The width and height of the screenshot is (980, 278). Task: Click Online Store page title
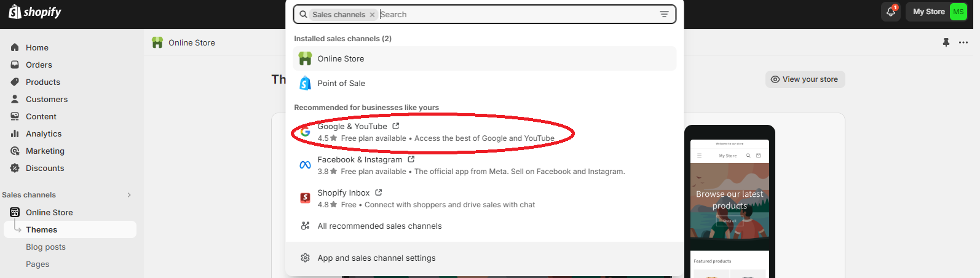tap(192, 42)
